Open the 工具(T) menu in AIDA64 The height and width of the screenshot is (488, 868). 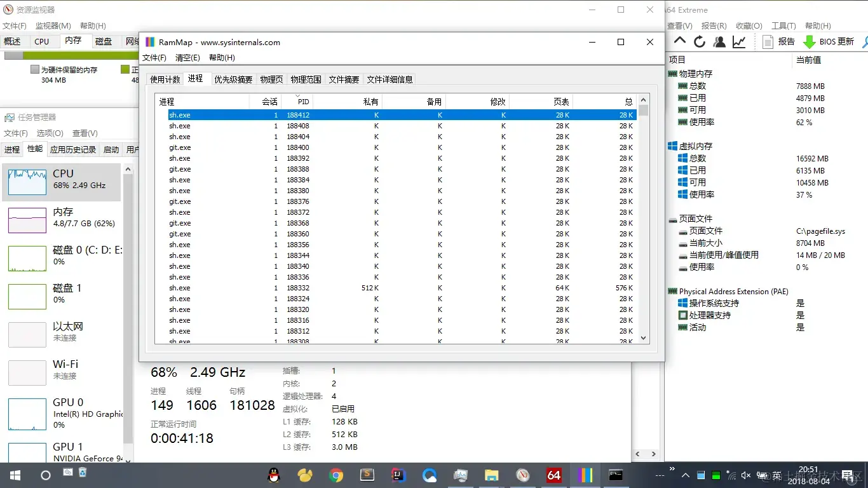point(783,25)
